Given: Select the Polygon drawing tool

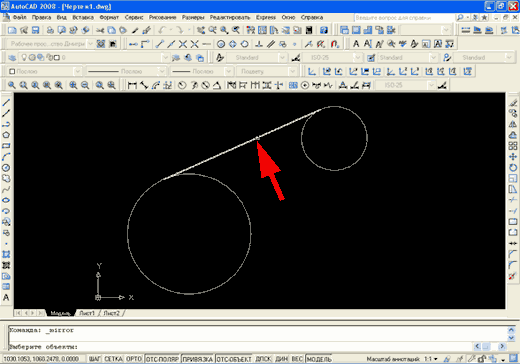Looking at the screenshot, I should (x=6, y=135).
